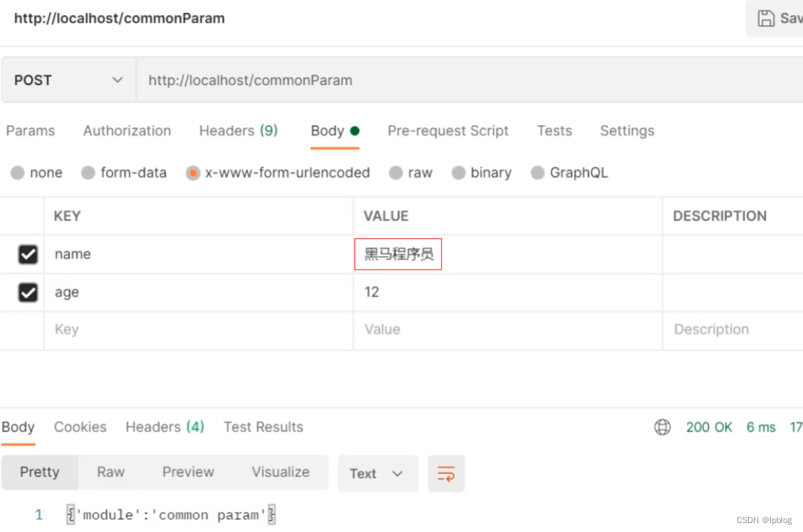Open the POST method dropdown
The height and width of the screenshot is (532, 803).
69,80
